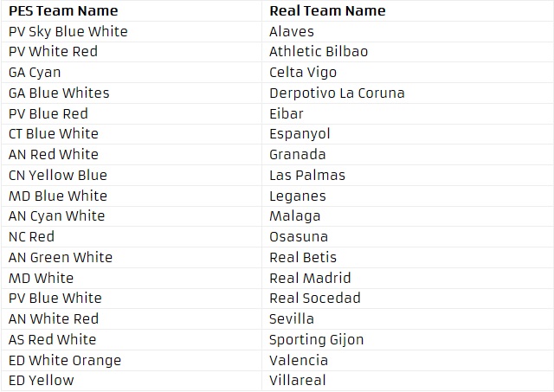The width and height of the screenshot is (554, 392).
Task: Click the 'Sporting Gijon' cell
Action: coord(316,339)
